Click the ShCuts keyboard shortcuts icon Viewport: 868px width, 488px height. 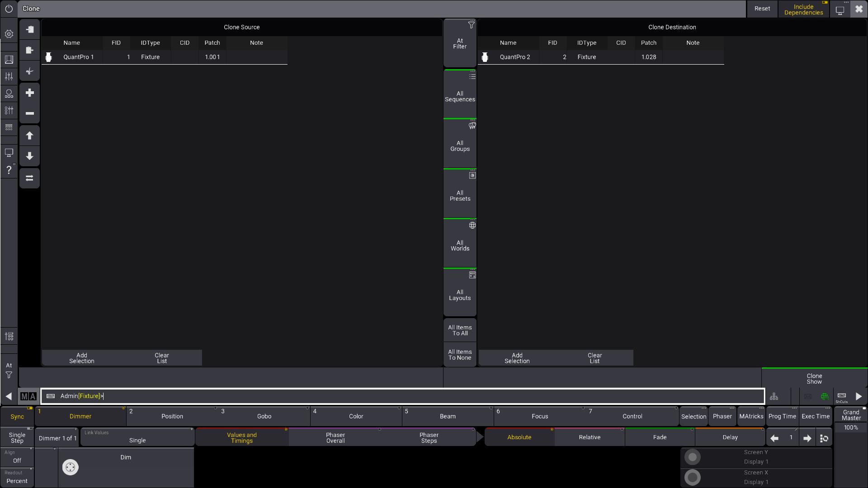click(x=841, y=397)
